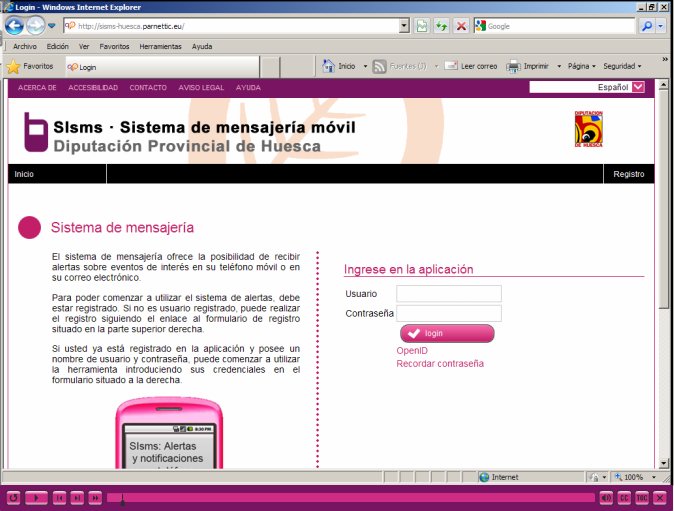Open Leer correo mail icon
Viewport: 674px width, 511px height.
pyautogui.click(x=451, y=66)
